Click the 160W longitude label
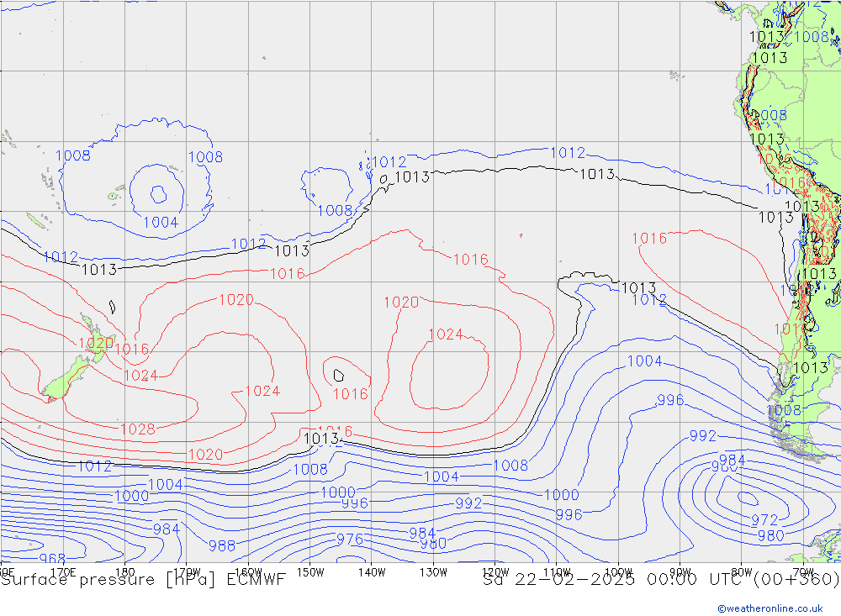 [248, 572]
